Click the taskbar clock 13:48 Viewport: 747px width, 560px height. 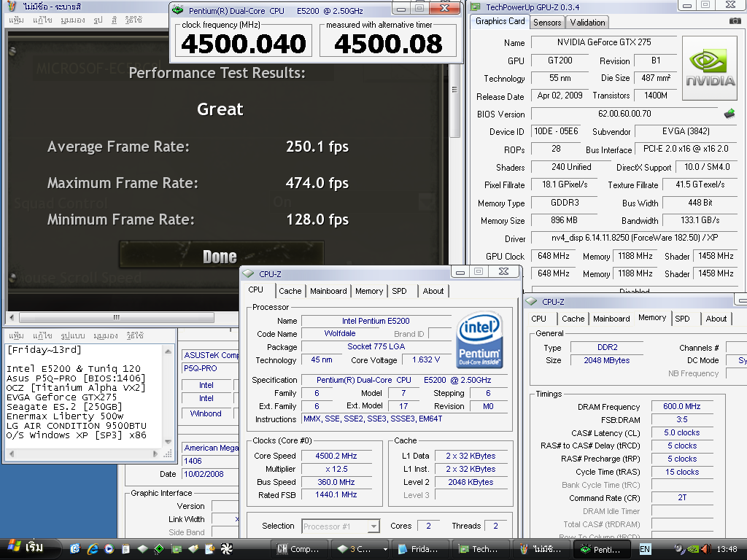tap(727, 549)
